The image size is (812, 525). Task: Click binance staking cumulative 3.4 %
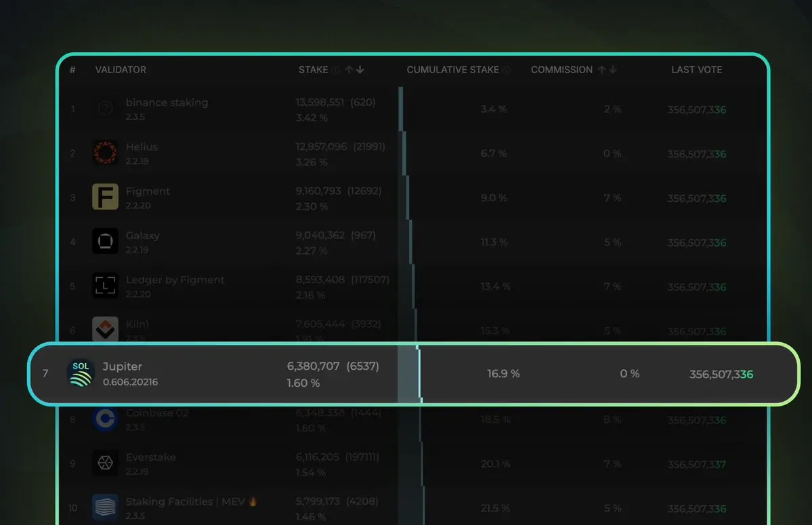(x=494, y=109)
